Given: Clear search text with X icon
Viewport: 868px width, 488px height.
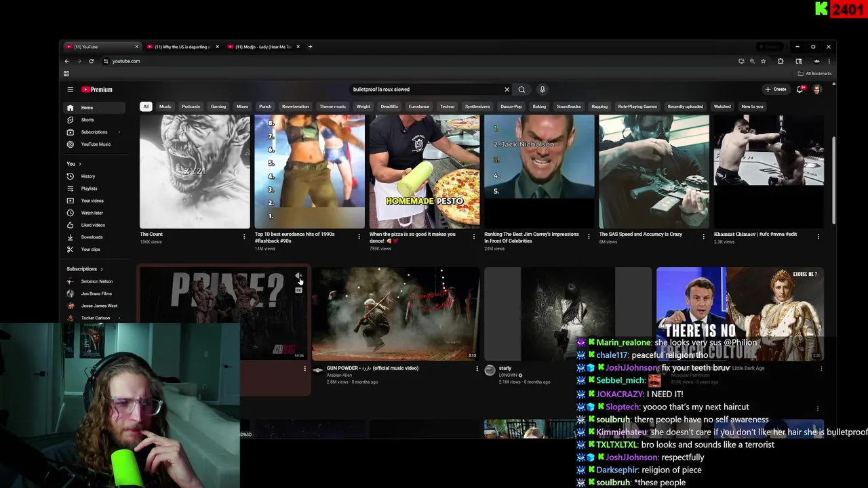Looking at the screenshot, I should (507, 89).
